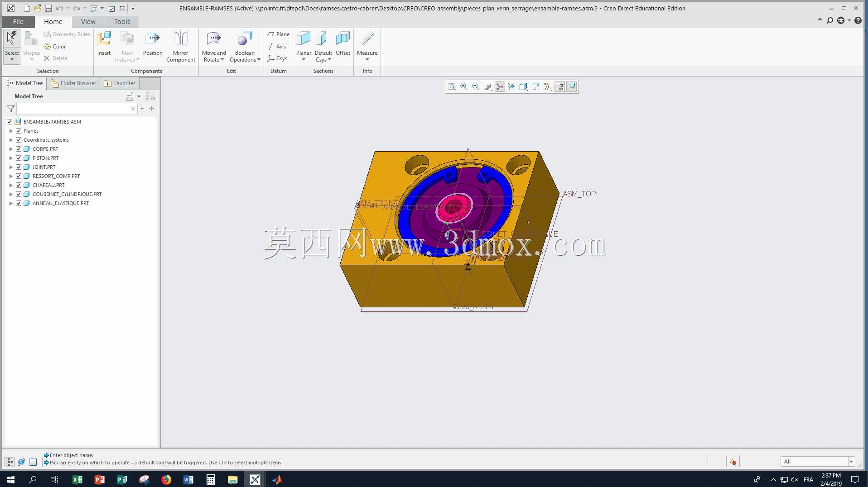This screenshot has height=487, width=868.
Task: Choose the Mirror Component tool
Action: (x=181, y=46)
